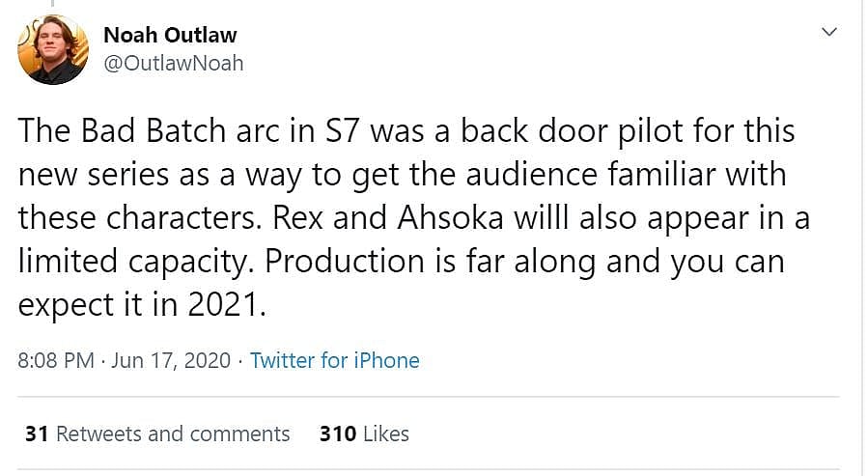The width and height of the screenshot is (868, 476).
Task: Open the Twitter for iPhone source link
Action: coord(334,360)
